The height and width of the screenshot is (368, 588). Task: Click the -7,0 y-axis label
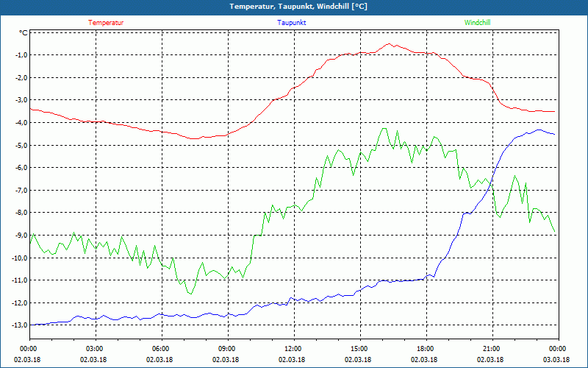(21, 191)
